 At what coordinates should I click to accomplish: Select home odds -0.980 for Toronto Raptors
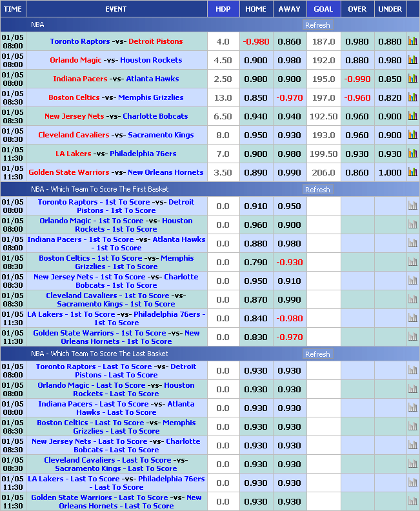[x=256, y=41]
